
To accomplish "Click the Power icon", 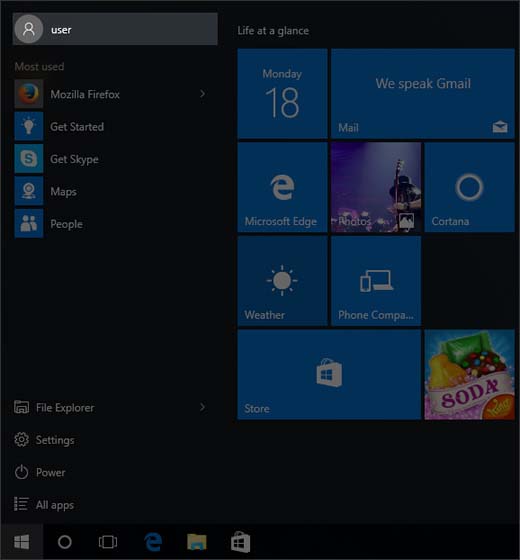I will tap(21, 472).
